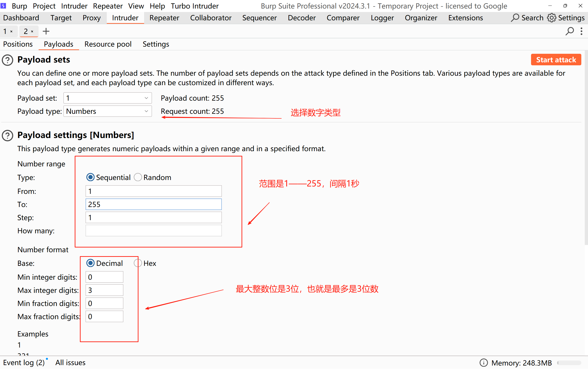Click the Payload settings help icon
The height and width of the screenshot is (369, 588).
(x=8, y=135)
